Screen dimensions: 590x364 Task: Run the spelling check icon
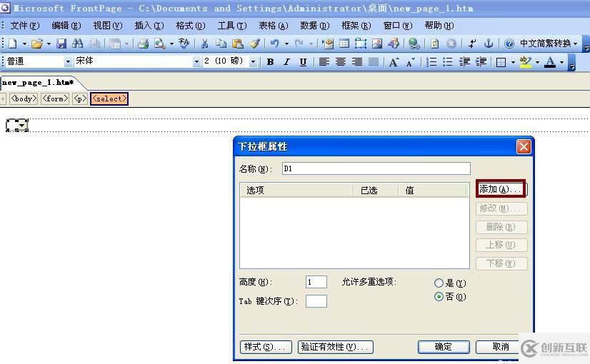184,44
